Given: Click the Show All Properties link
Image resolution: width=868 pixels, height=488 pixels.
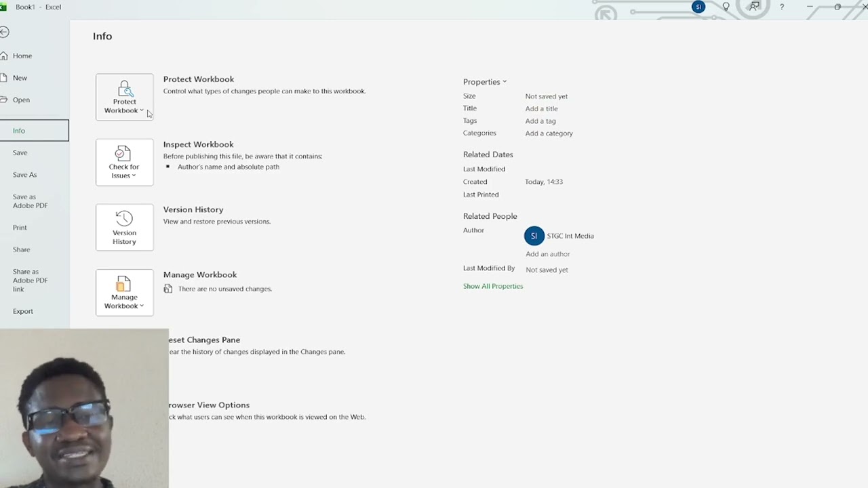Looking at the screenshot, I should tap(493, 286).
